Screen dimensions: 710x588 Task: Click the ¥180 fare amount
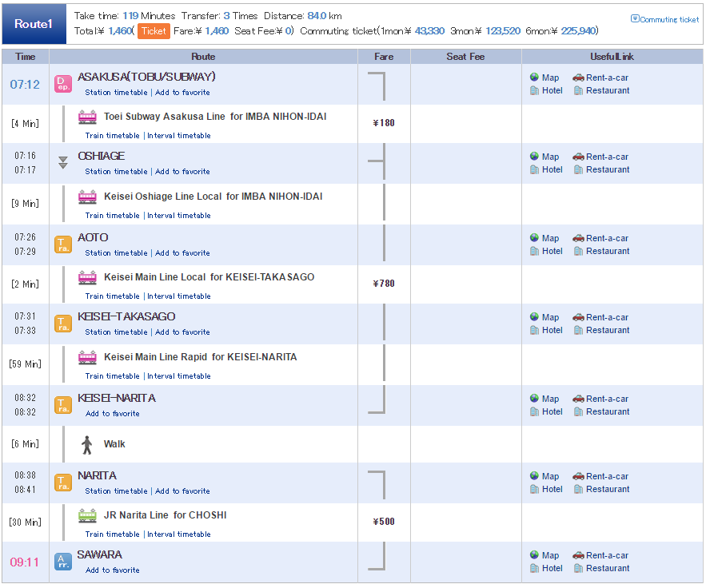[x=384, y=123]
